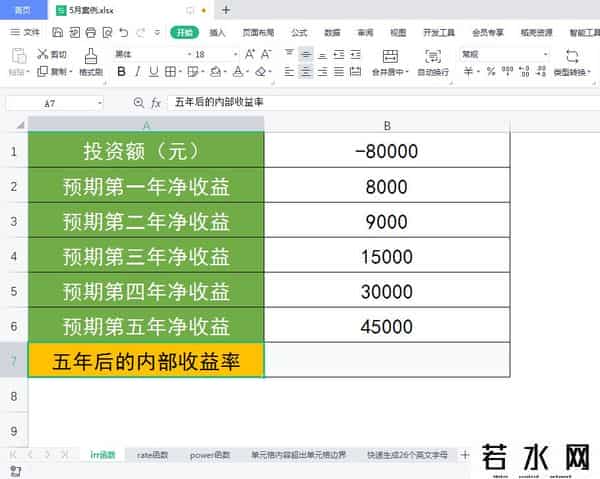Select empty cell B7

pos(387,359)
